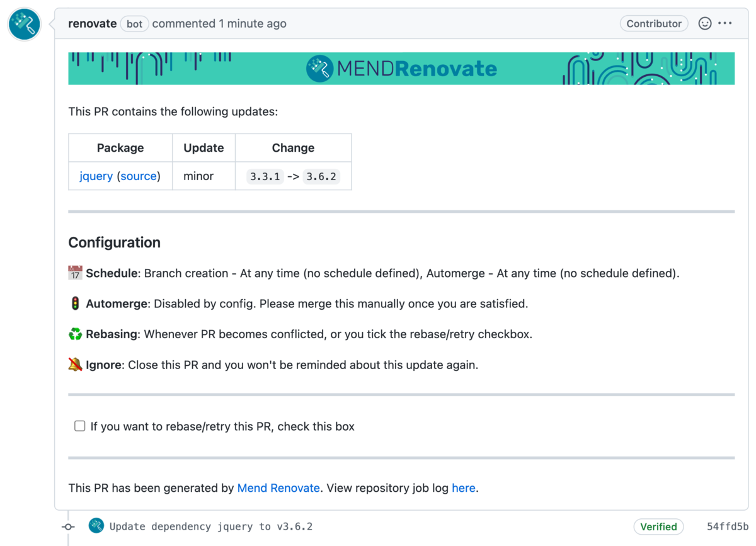This screenshot has height=546, width=756.
Task: Click the renovate bot avatar beside the comment
Action: tap(24, 24)
